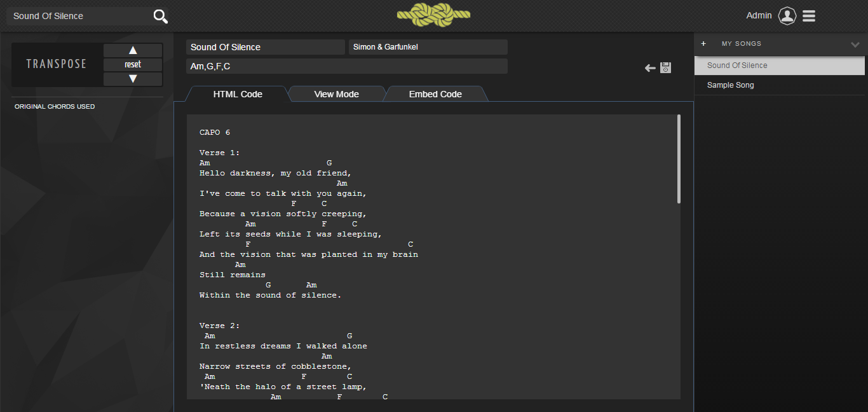Reset the transpose setting
This screenshot has width=868, height=412.
pos(133,64)
